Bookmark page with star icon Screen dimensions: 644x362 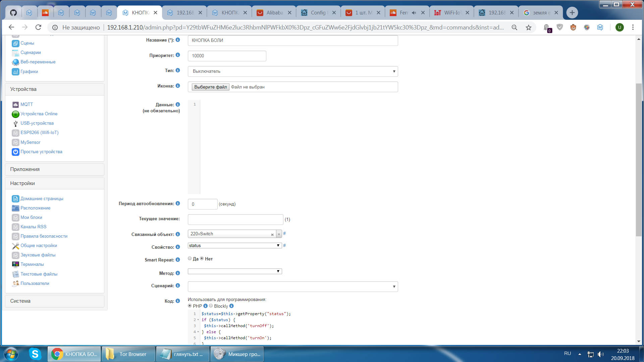point(529,27)
